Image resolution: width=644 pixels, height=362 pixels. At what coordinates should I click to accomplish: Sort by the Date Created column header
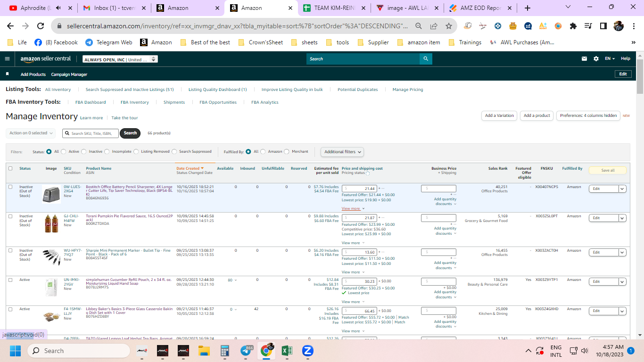[190, 168]
